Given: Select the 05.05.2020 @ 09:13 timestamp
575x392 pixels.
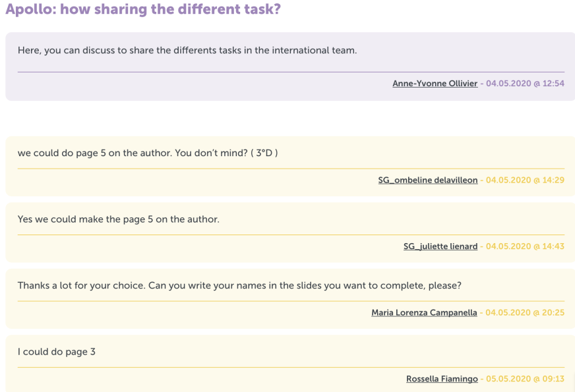Looking at the screenshot, I should point(525,379).
